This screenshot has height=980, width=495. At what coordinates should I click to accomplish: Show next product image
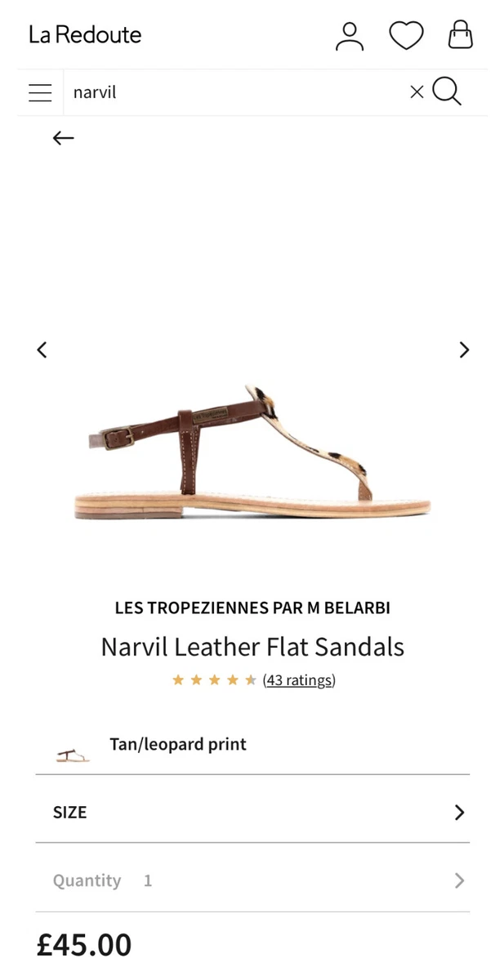pos(464,350)
